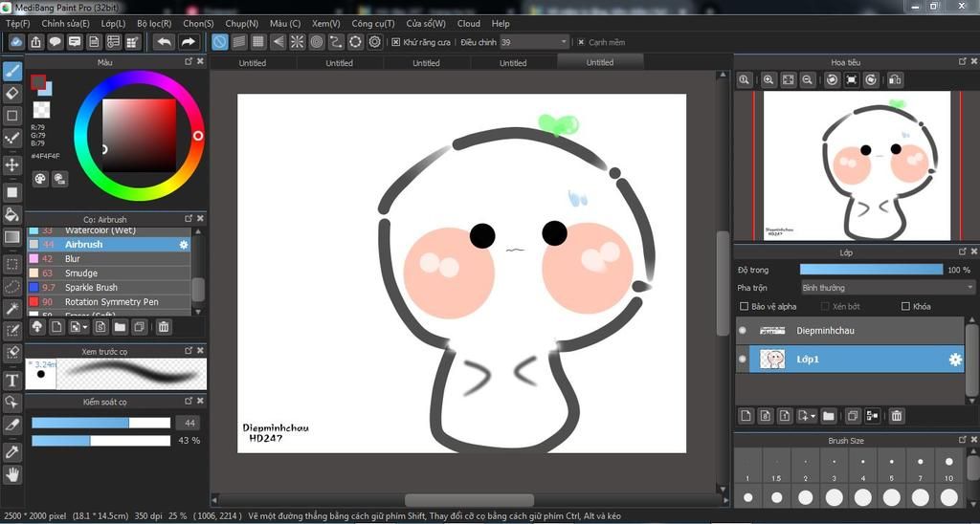Enable curve snap guide
Screen dimensions: 980x524
point(336,42)
